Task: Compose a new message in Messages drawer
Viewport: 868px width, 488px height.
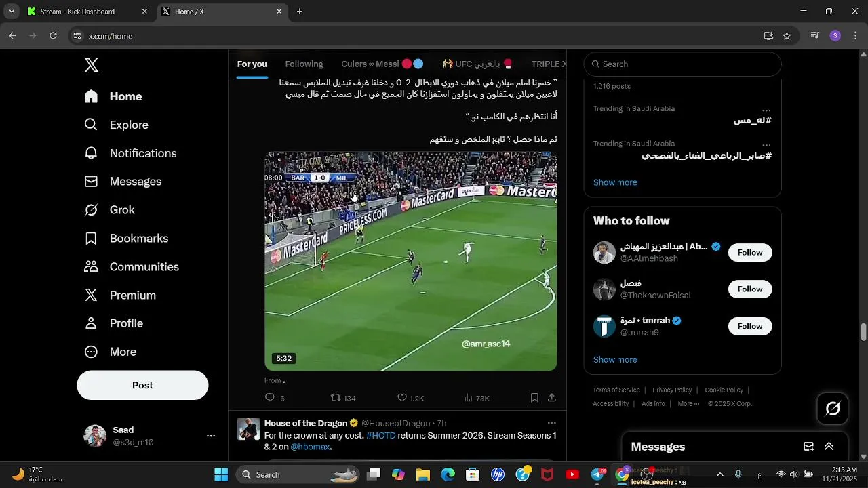Action: pos(809,447)
